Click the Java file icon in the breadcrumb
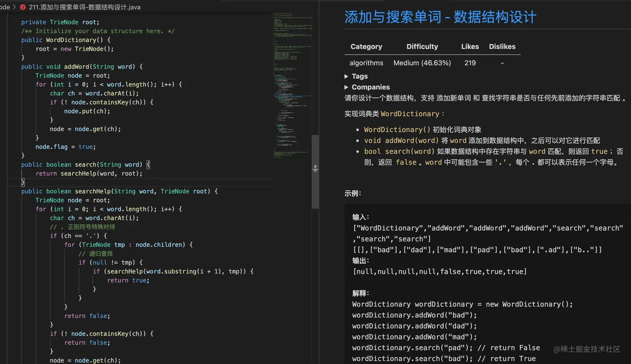The image size is (631, 364). [x=23, y=7]
